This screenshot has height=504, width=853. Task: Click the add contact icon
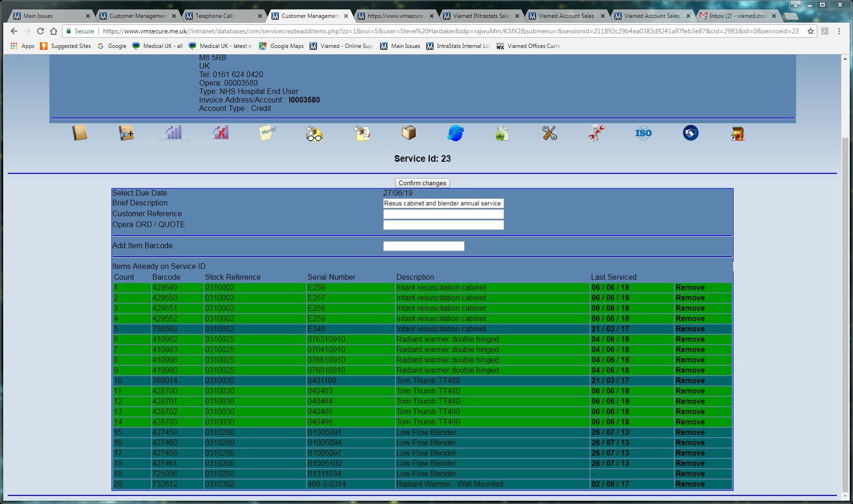[126, 133]
